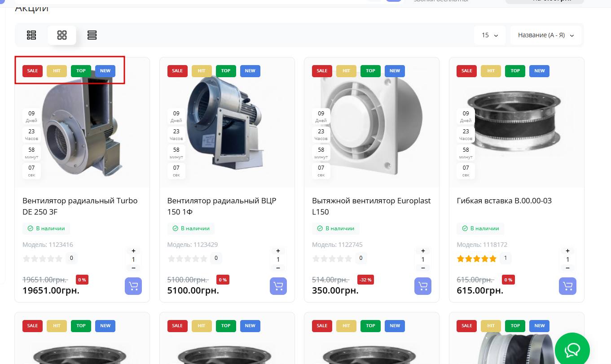Click the 0 % badge on ВЦР 150 1Ф
The width and height of the screenshot is (611, 364).
point(223,280)
